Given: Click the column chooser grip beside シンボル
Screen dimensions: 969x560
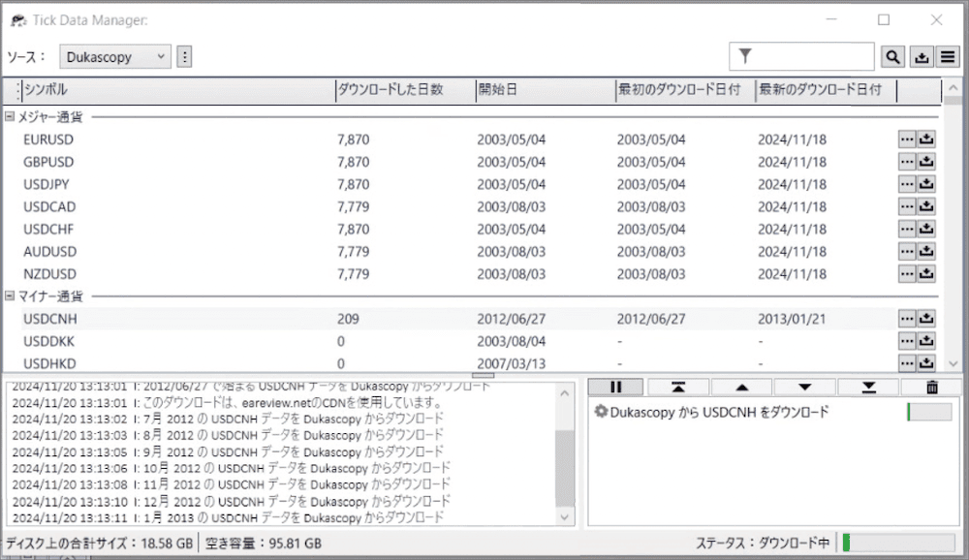Looking at the screenshot, I should pyautogui.click(x=17, y=90).
